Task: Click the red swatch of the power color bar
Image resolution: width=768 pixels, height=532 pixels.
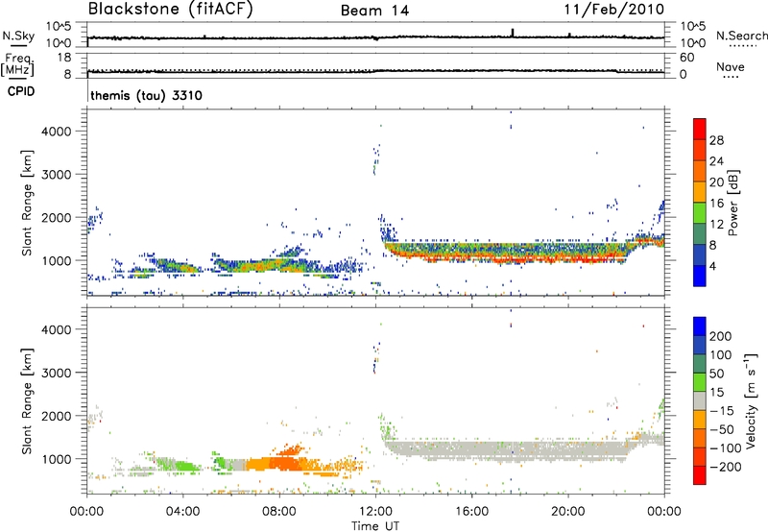Action: tap(700, 129)
